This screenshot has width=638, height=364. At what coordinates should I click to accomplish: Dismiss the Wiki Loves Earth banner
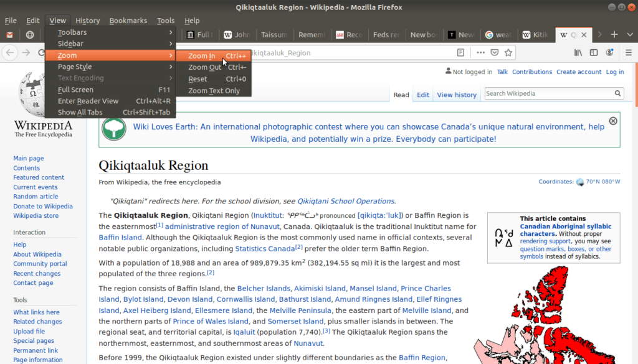pyautogui.click(x=613, y=121)
